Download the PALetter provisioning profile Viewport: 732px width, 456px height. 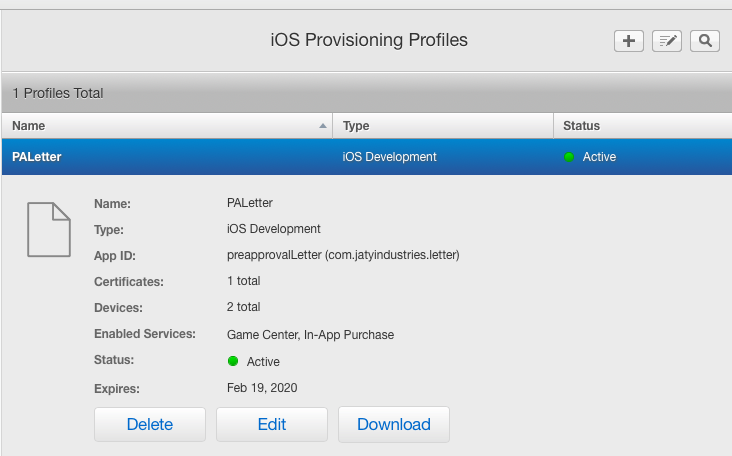[393, 424]
